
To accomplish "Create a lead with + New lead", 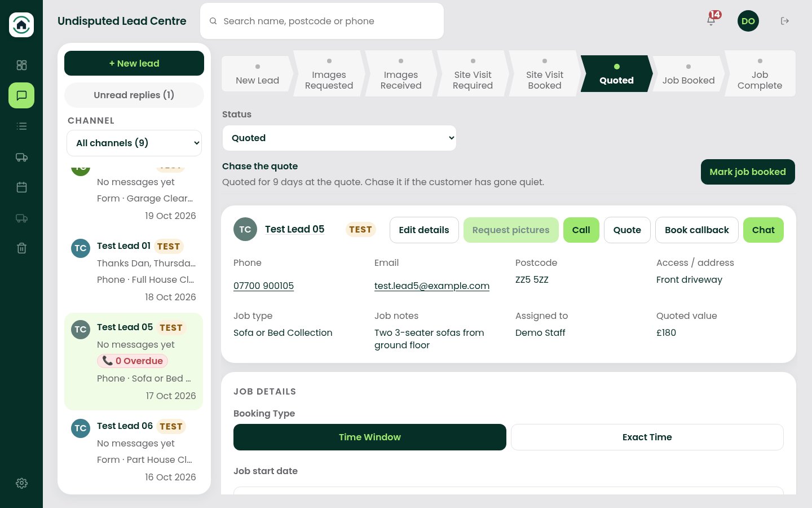I will [x=134, y=63].
